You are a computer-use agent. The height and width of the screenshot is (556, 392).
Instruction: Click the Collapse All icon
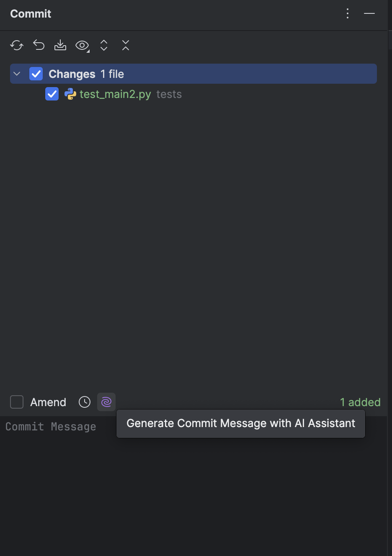pyautogui.click(x=126, y=45)
